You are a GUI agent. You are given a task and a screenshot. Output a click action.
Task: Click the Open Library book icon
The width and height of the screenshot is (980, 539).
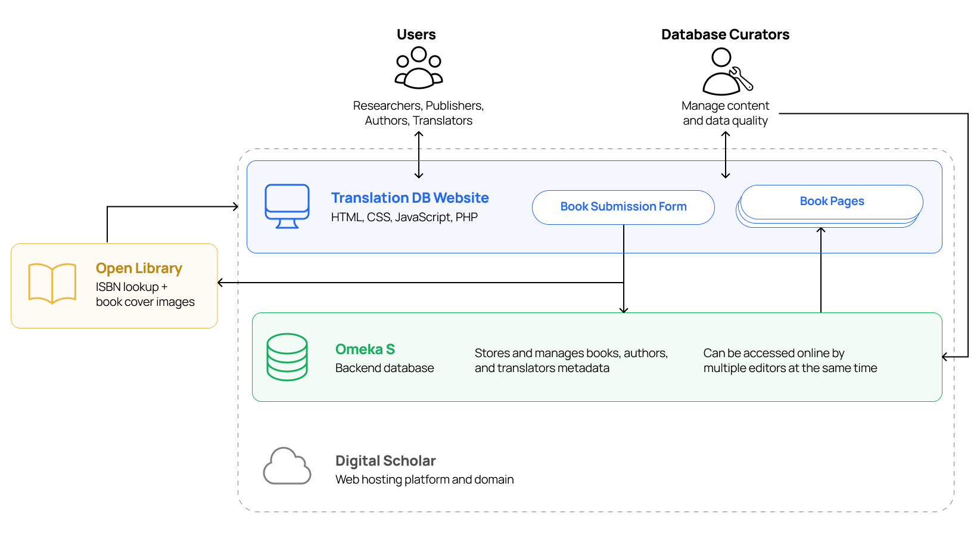tap(52, 284)
